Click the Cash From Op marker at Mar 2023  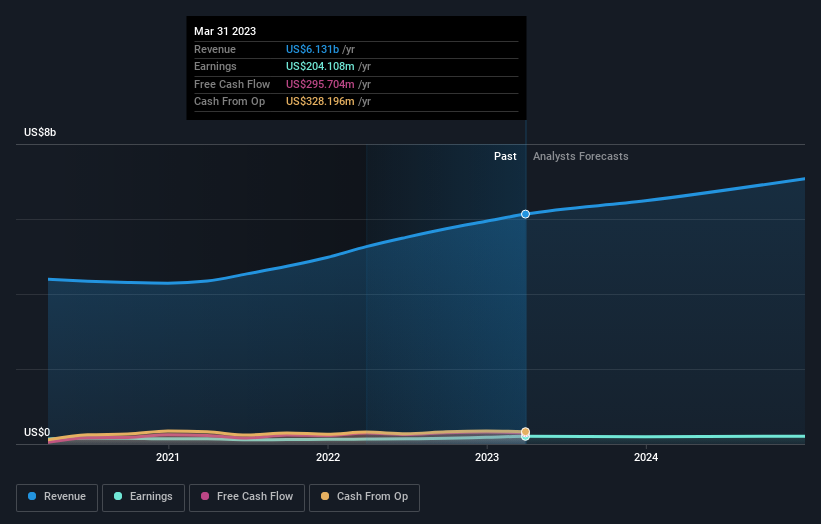pos(525,432)
